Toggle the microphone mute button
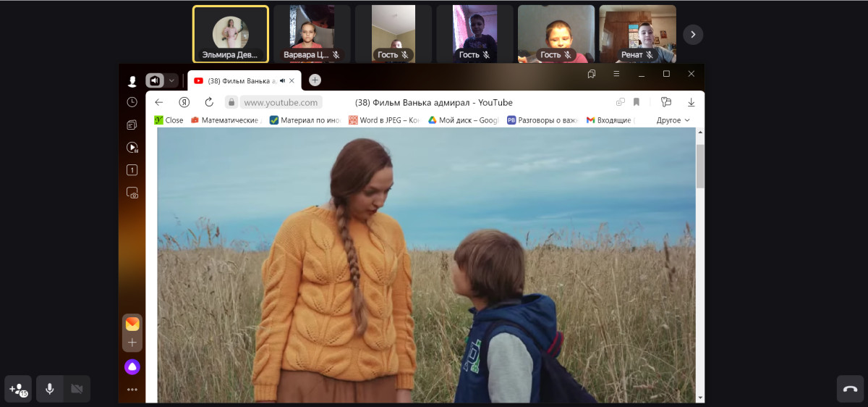The height and width of the screenshot is (407, 868). pos(49,389)
